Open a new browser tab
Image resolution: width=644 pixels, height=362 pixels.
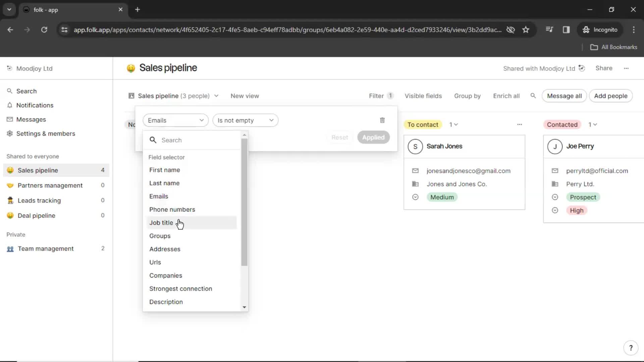tap(138, 10)
